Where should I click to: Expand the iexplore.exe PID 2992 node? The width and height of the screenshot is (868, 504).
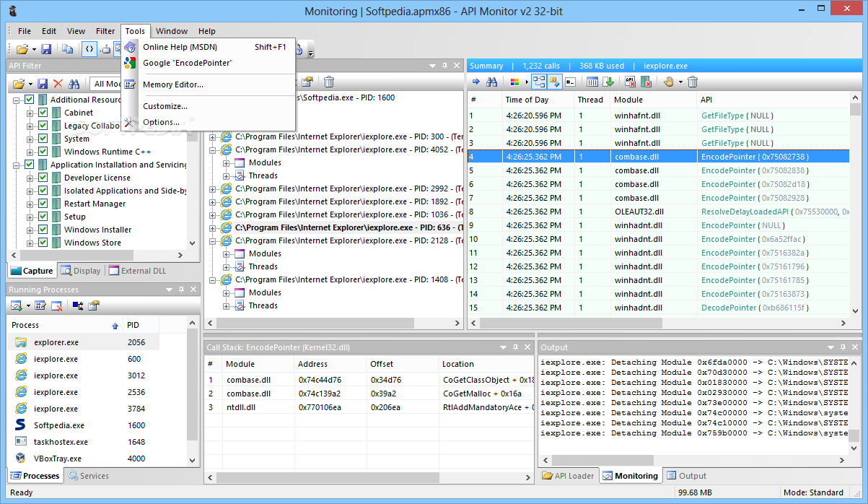pos(213,188)
